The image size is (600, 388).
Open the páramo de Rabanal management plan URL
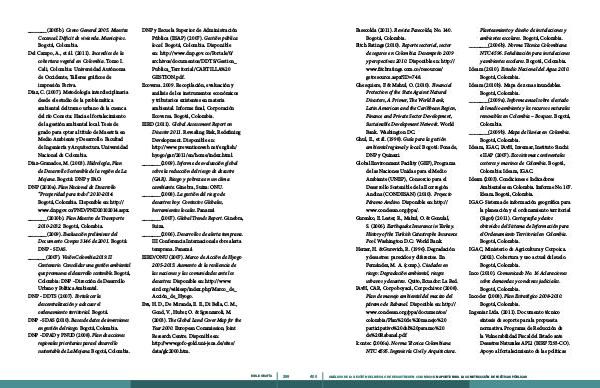pos(410,320)
